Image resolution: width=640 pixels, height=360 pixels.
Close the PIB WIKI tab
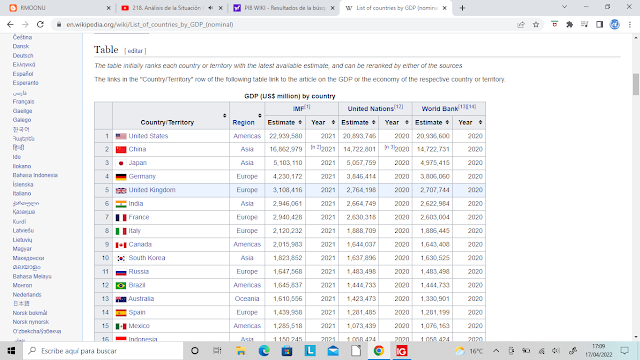(x=332, y=8)
